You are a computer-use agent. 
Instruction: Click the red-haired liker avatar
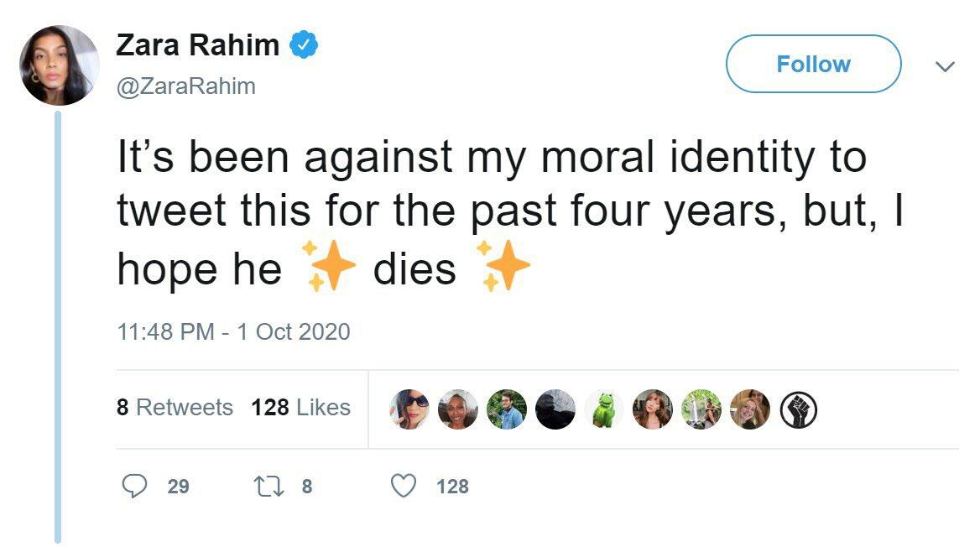click(x=652, y=409)
